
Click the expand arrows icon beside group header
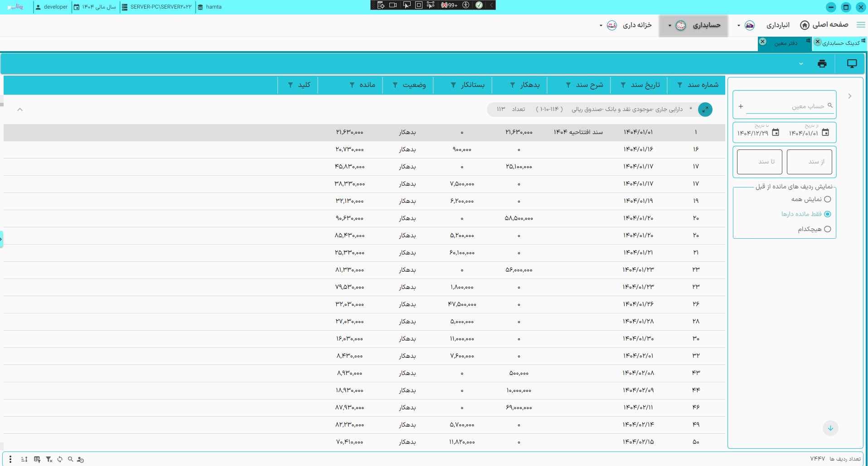click(x=705, y=109)
